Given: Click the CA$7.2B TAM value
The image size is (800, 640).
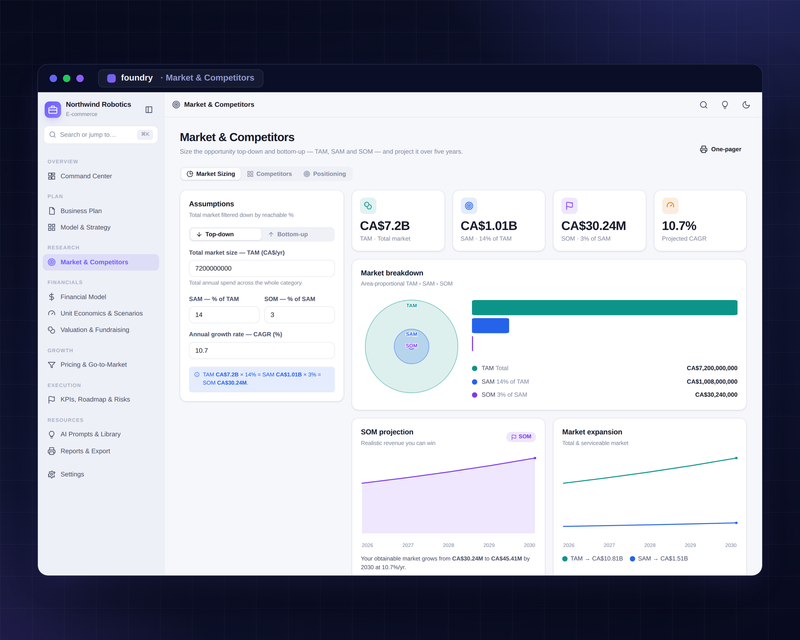Looking at the screenshot, I should pyautogui.click(x=385, y=226).
